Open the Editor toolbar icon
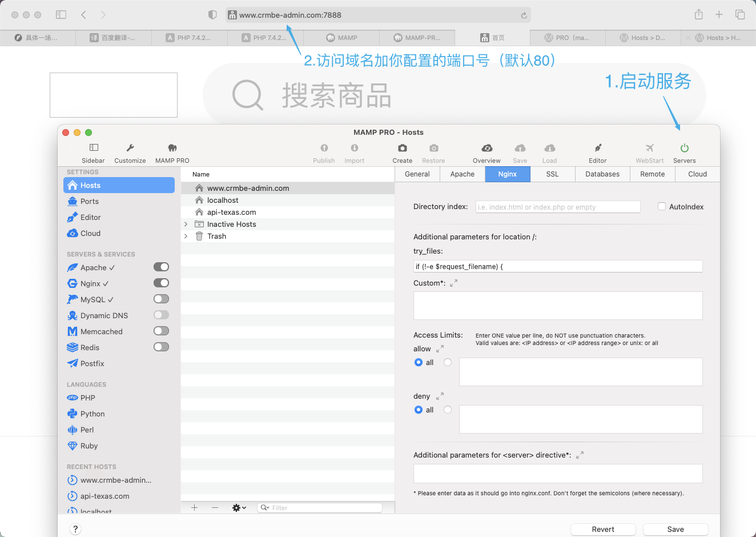 pos(598,148)
